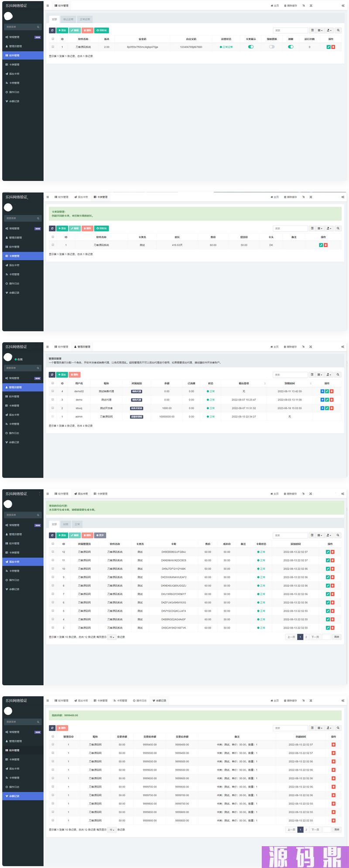Viewport: 349px width, 868px height.
Task: Edit idouq admin in 管理员管理 screen
Action: [327, 408]
